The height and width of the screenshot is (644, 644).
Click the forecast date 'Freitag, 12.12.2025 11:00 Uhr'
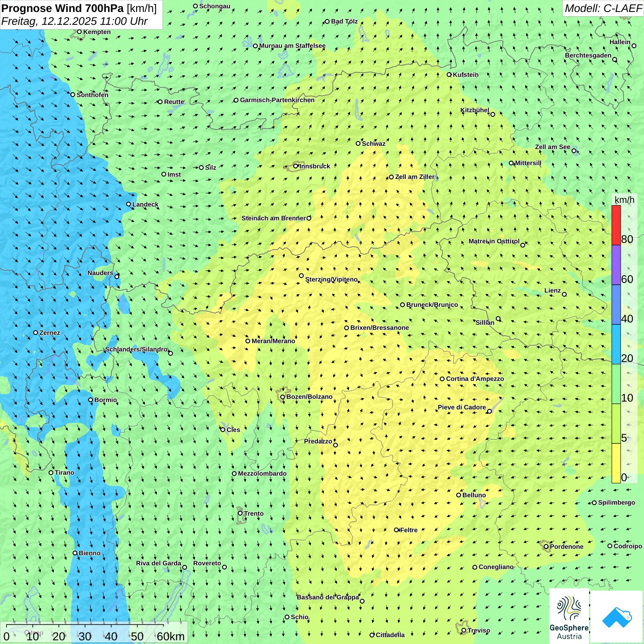[x=75, y=21]
